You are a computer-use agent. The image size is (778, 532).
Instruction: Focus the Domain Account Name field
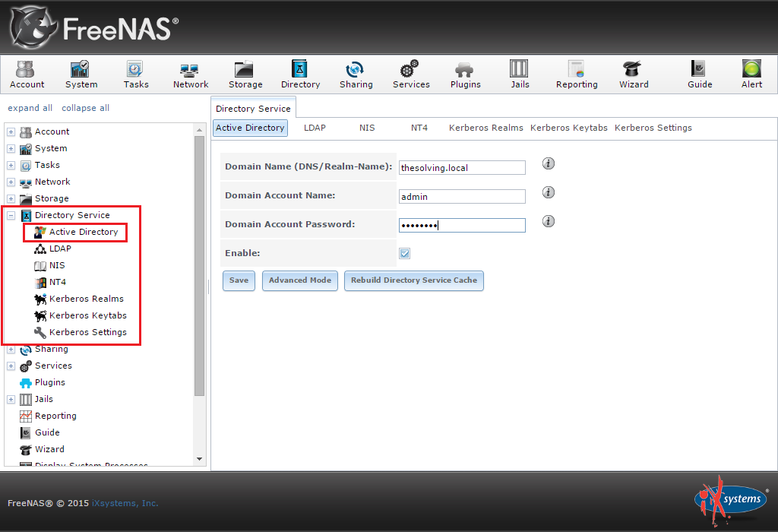pyautogui.click(x=462, y=197)
